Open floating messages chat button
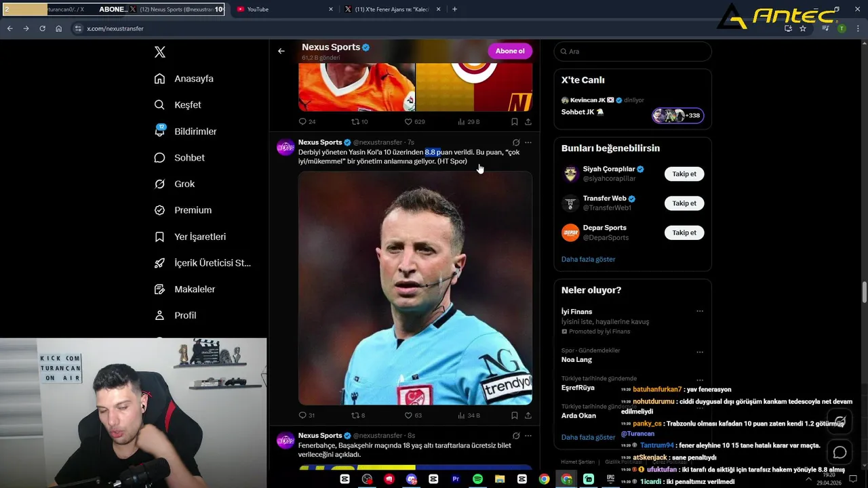Image resolution: width=868 pixels, height=488 pixels. point(840,452)
